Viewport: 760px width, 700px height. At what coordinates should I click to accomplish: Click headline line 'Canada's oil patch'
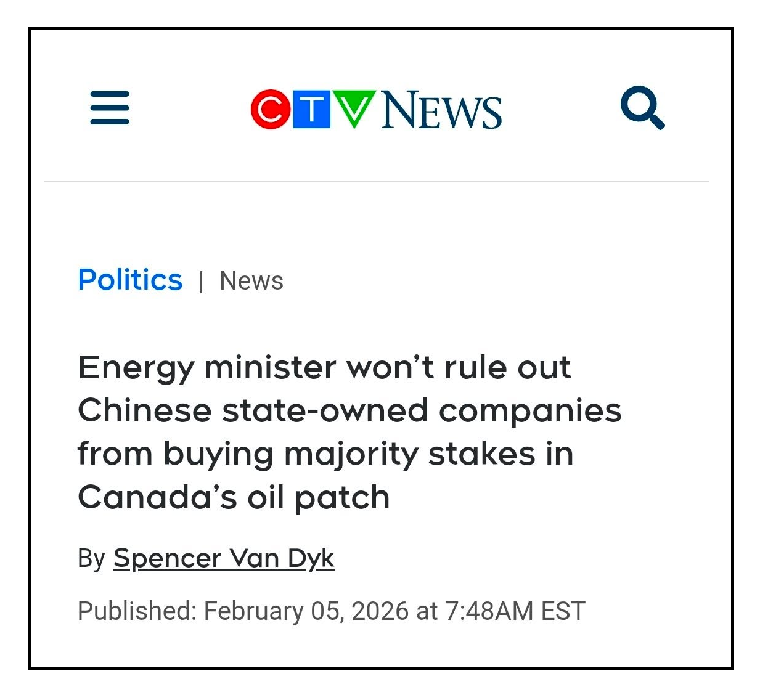234,497
